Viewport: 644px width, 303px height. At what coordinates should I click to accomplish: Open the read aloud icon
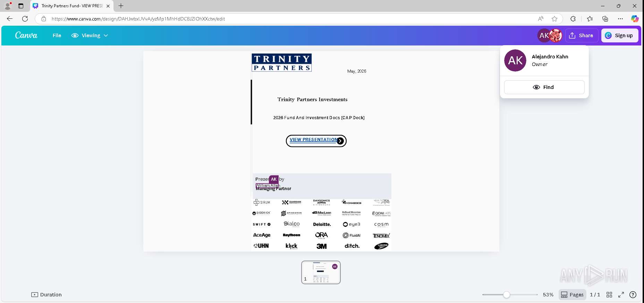tap(541, 19)
